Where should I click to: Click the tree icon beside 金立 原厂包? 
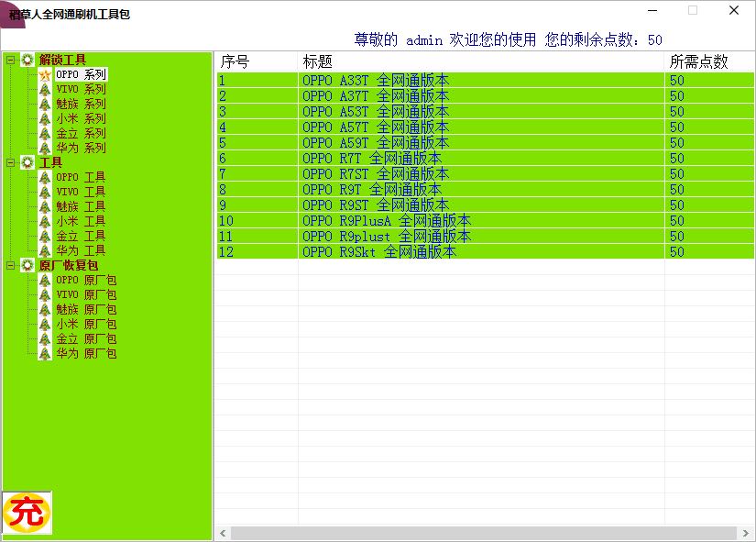tap(45, 339)
